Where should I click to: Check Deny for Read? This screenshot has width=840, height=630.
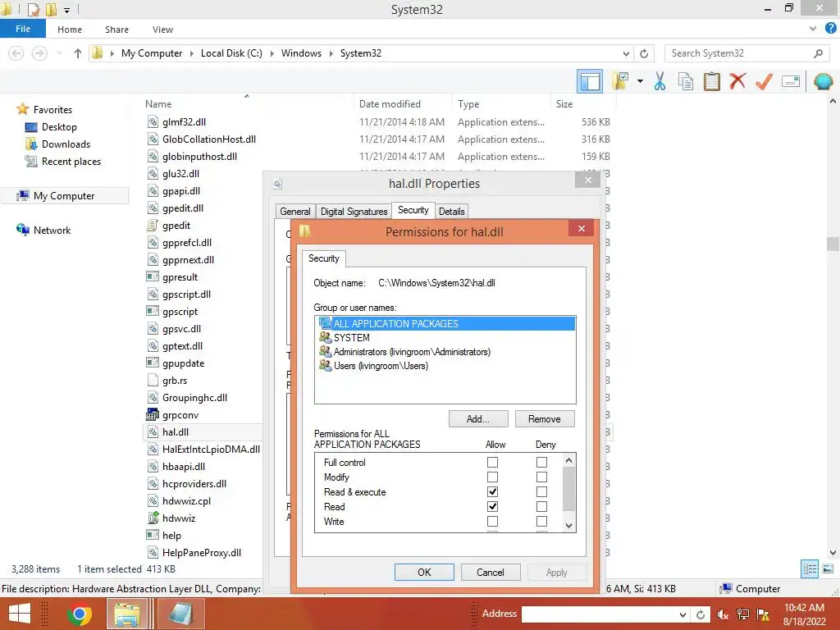(x=541, y=506)
